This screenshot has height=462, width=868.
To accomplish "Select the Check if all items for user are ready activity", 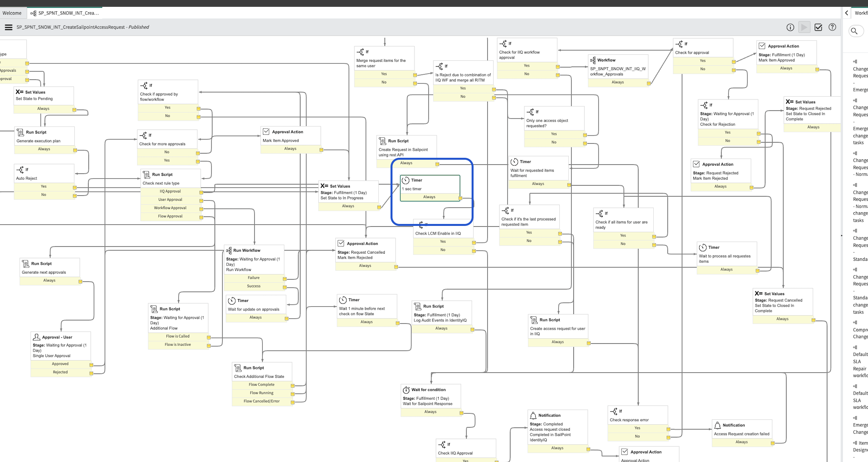I will [624, 228].
